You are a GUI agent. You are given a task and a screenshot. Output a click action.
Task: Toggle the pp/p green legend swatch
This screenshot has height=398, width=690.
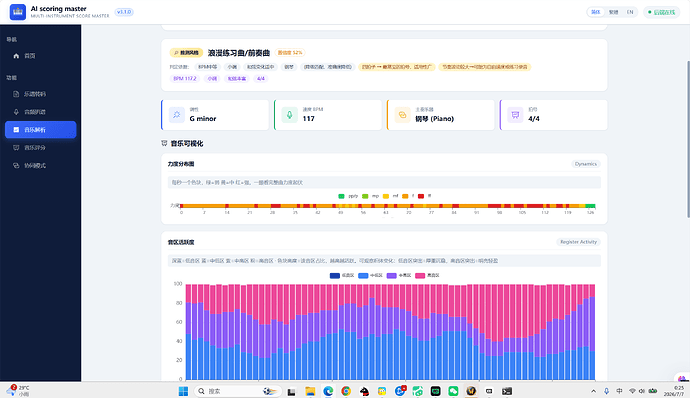(341, 196)
